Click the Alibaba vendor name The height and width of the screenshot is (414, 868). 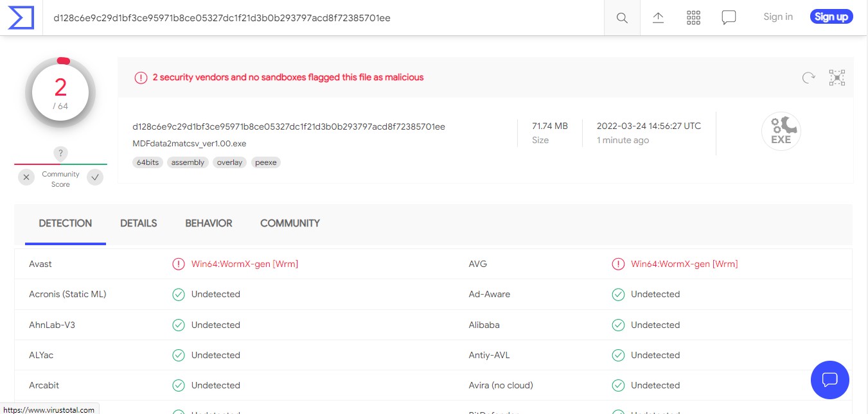(x=484, y=325)
